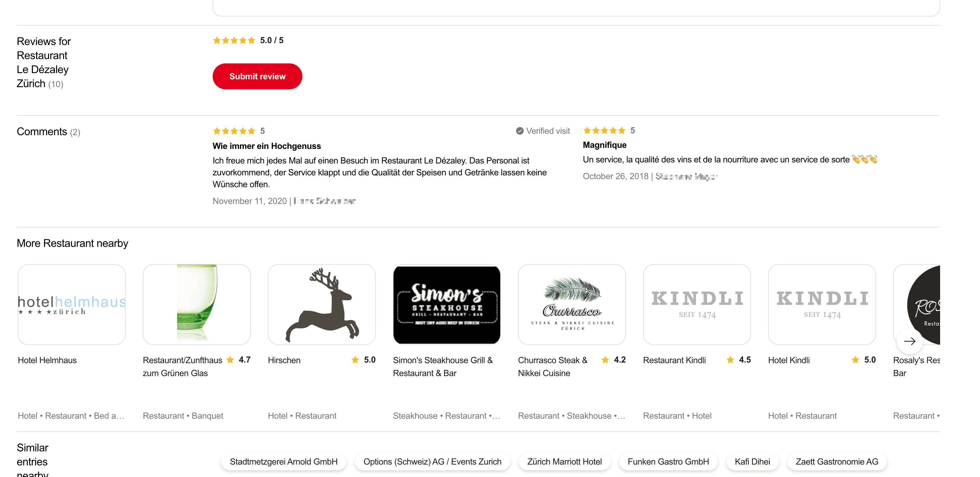
Task: Click the Verified visit checkmark icon
Action: [x=520, y=131]
